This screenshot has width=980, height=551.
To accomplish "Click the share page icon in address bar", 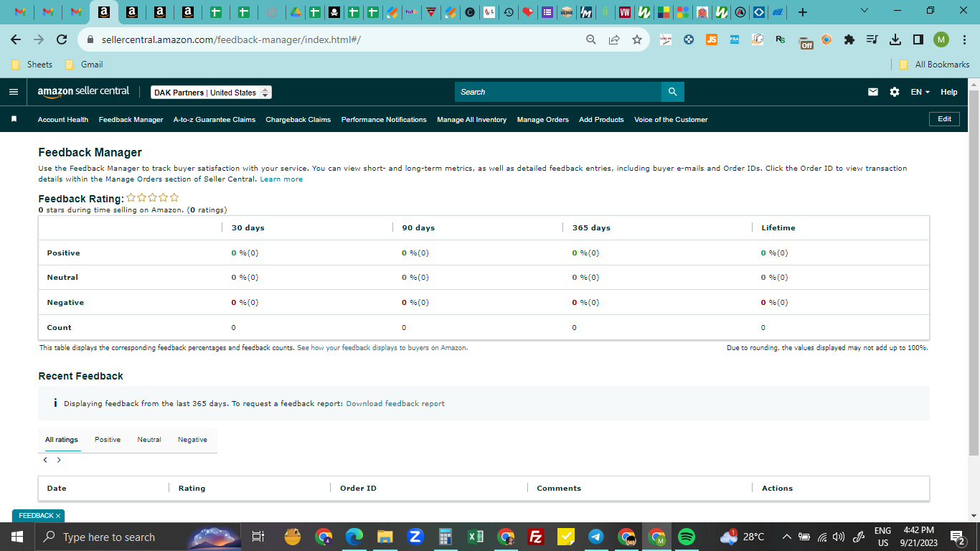I will 614,39.
